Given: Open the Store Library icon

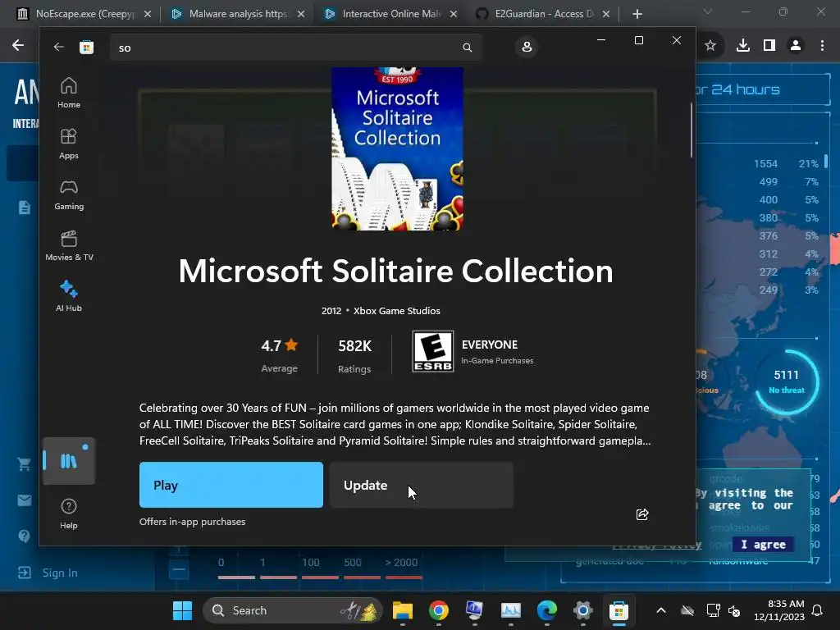Looking at the screenshot, I should 69,461.
